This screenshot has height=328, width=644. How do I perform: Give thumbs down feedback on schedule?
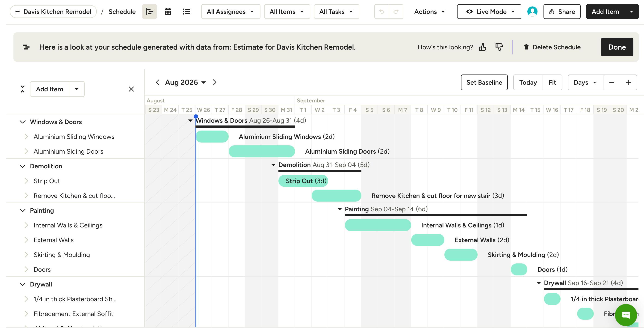tap(499, 47)
